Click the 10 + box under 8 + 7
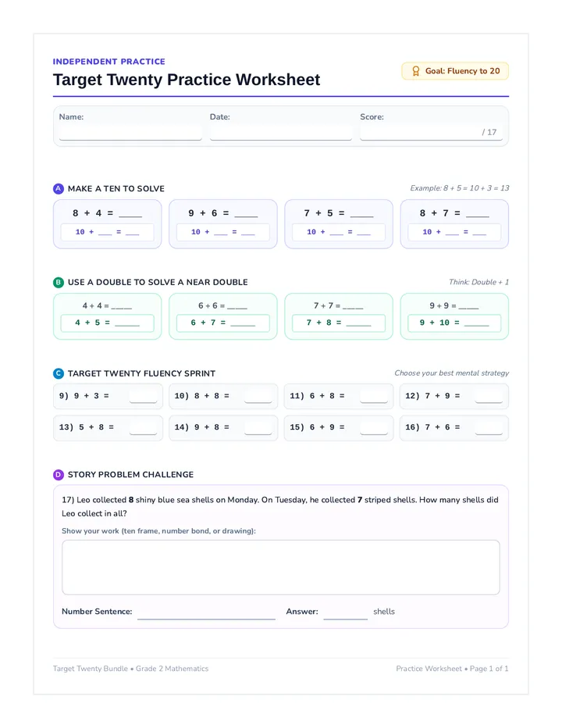 (454, 232)
